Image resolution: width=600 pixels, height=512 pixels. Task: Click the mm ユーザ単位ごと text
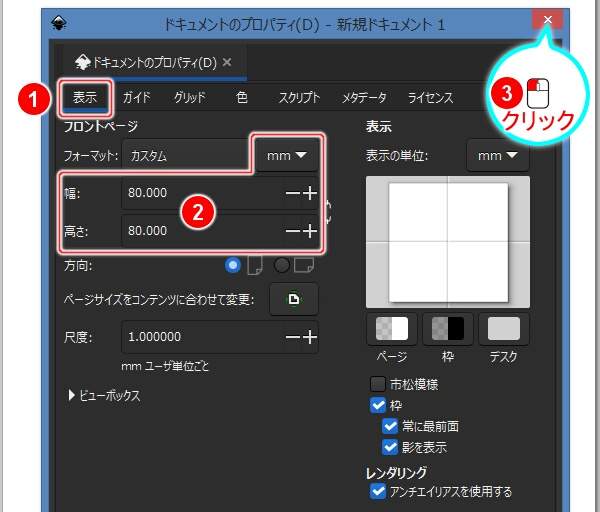pos(165,367)
